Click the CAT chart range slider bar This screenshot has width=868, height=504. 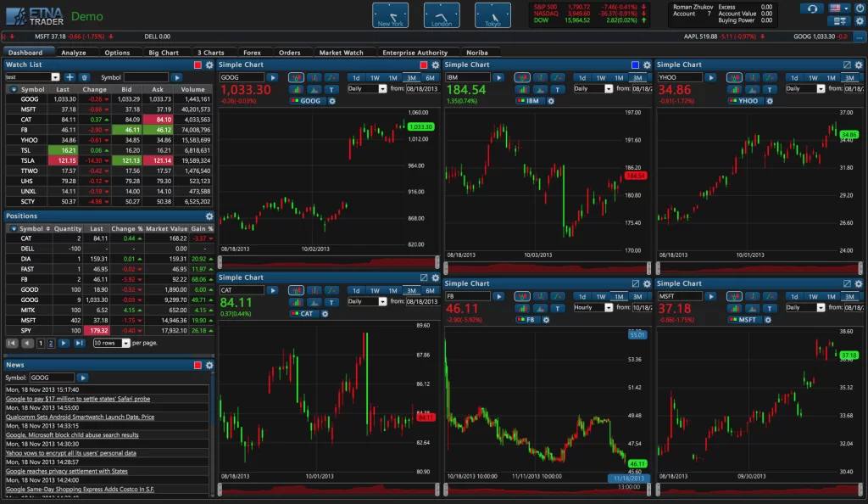[329, 489]
